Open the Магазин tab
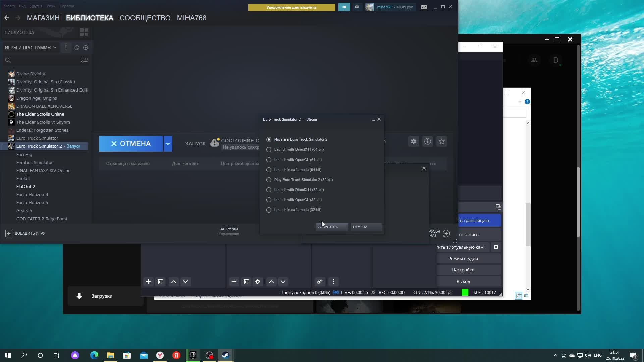644x362 pixels. 43,18
